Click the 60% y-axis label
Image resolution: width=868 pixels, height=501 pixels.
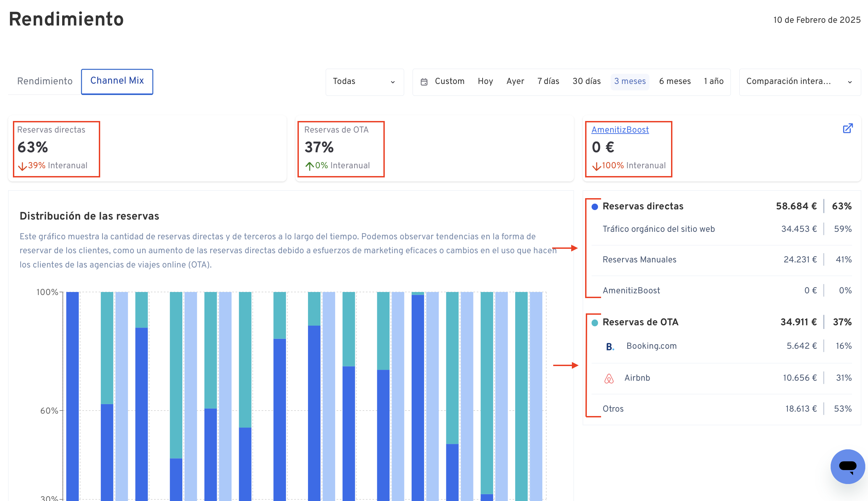(49, 411)
